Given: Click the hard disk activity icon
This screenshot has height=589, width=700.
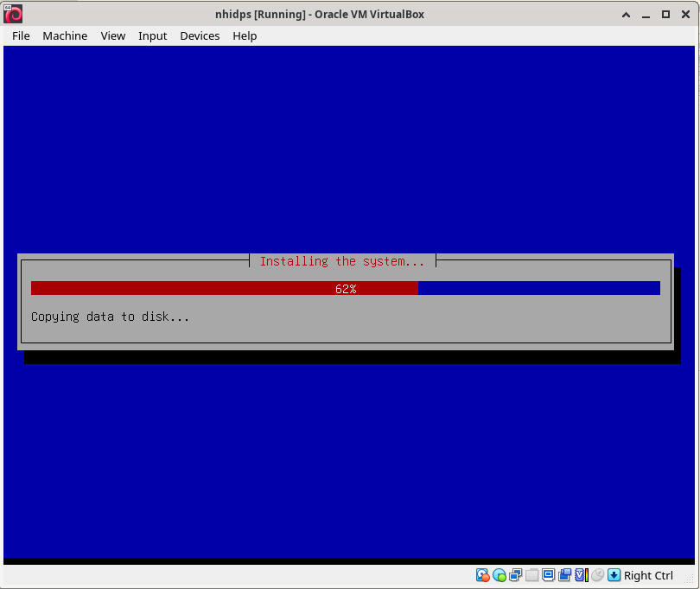Looking at the screenshot, I should coord(482,574).
